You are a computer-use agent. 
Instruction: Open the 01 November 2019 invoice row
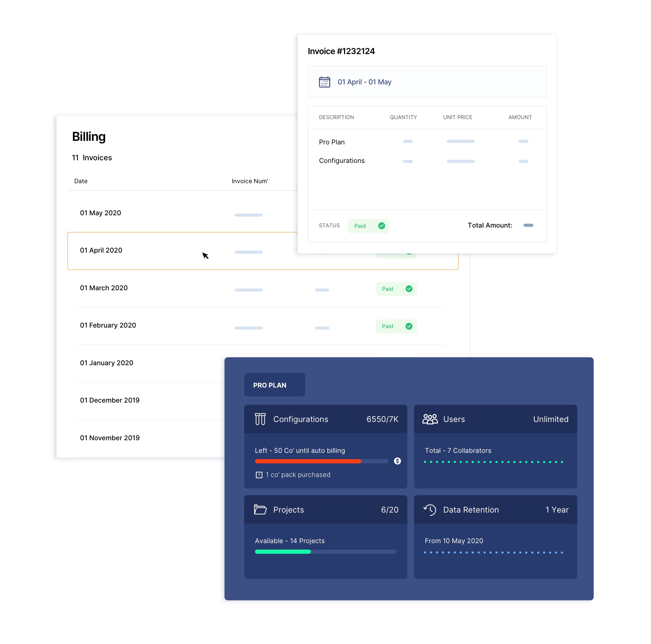coord(150,438)
